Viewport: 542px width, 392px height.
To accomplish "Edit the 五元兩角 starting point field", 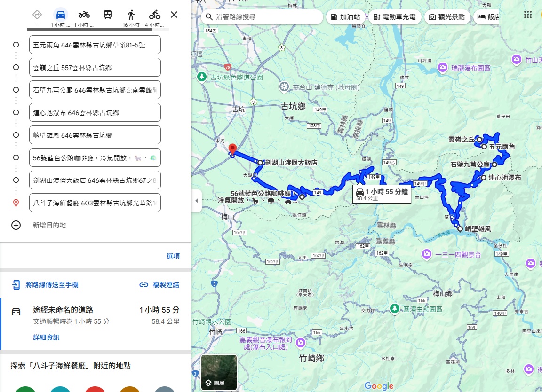I will click(95, 45).
